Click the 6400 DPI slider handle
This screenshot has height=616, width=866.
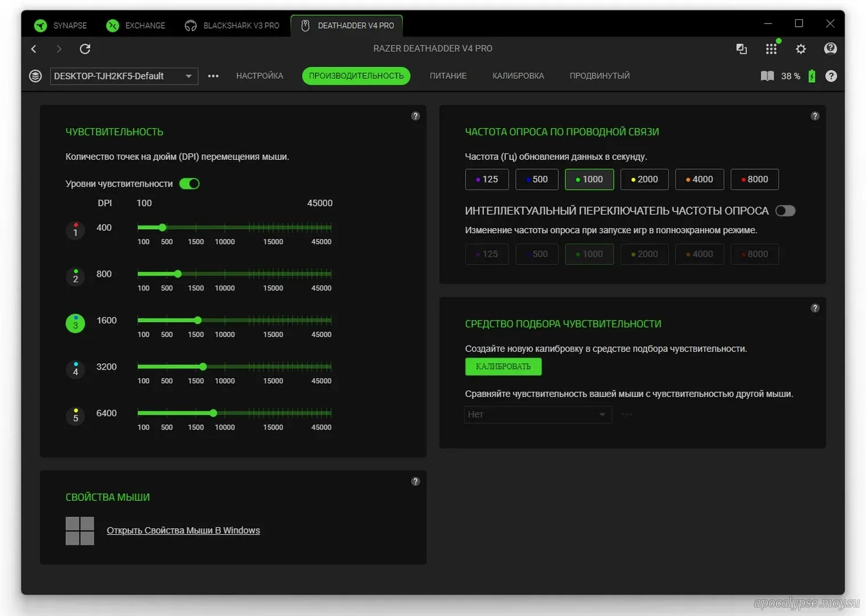click(213, 413)
